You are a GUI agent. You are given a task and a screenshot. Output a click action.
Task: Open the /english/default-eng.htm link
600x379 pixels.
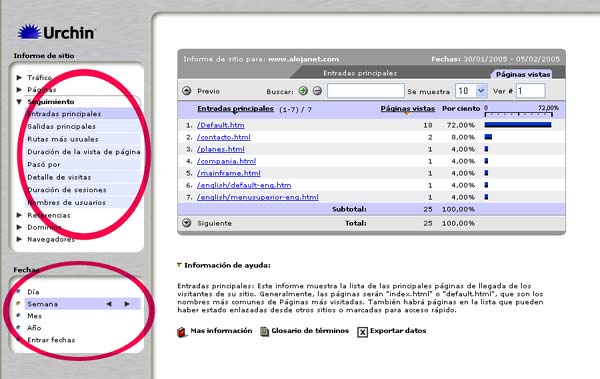pyautogui.click(x=244, y=185)
